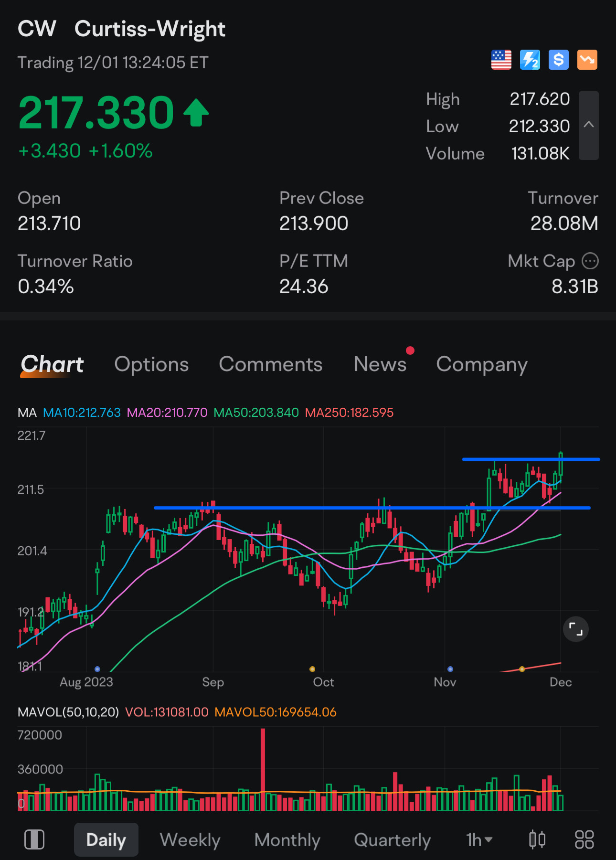Tap the yellow event dot before Dec
The image size is (616, 860).
coord(522,669)
